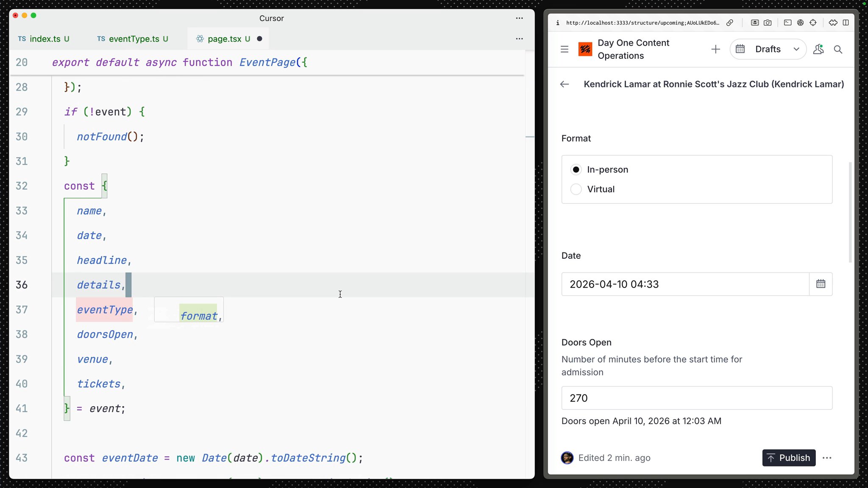
Task: Select the Virtual format radio
Action: coord(576,189)
